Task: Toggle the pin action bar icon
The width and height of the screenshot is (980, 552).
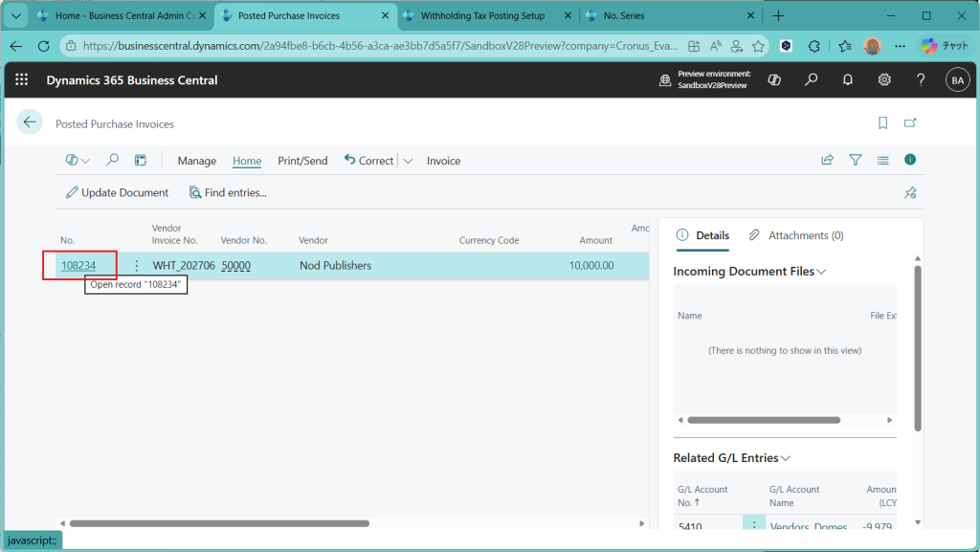Action: click(910, 192)
